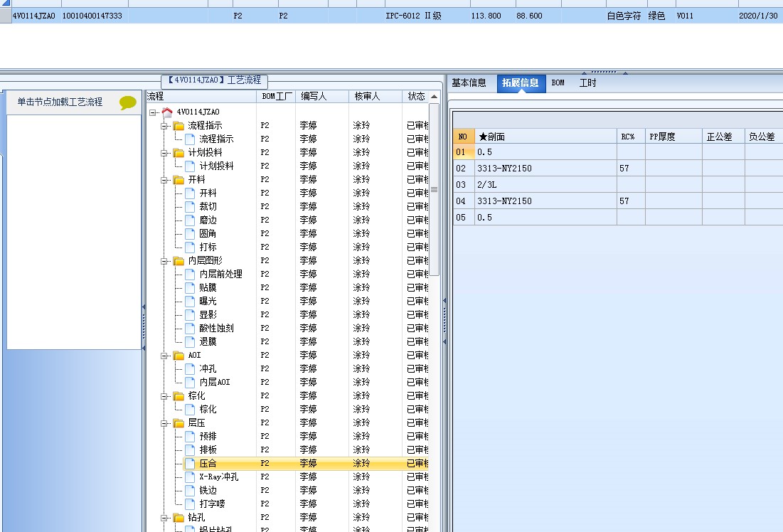Click the 棕化 folder icon
The width and height of the screenshot is (783, 532).
coord(179,396)
